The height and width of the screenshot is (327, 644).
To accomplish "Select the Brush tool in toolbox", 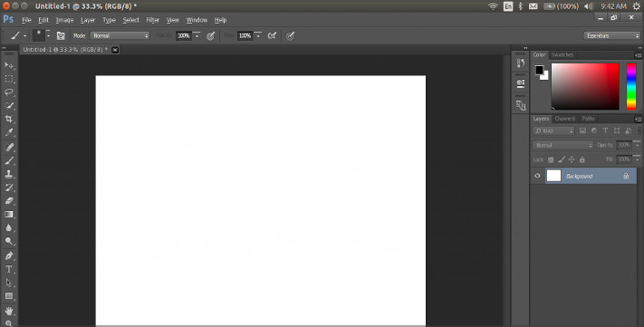I will click(x=9, y=160).
